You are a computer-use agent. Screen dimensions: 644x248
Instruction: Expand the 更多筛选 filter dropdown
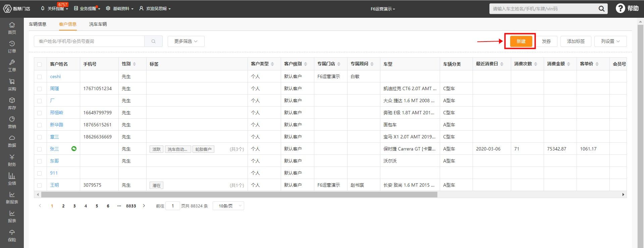[186, 41]
